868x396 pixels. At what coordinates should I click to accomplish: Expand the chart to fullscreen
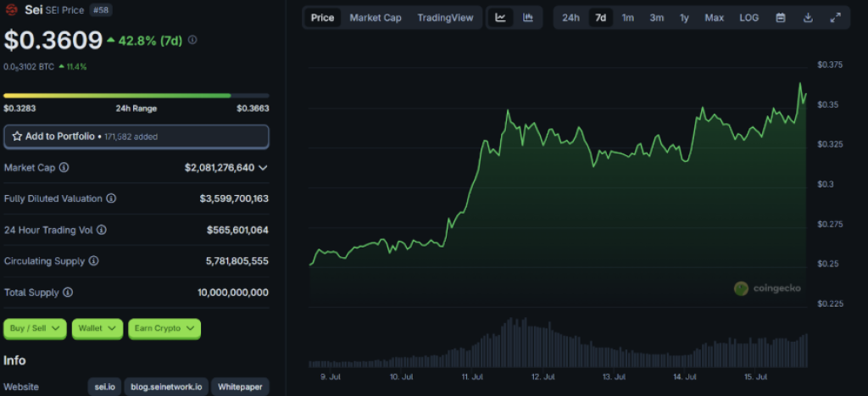coord(835,18)
